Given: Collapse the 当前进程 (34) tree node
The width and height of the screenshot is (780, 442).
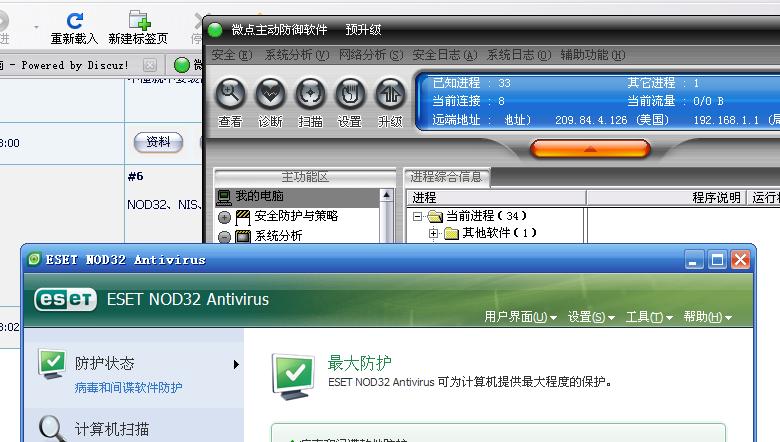Looking at the screenshot, I should point(417,216).
